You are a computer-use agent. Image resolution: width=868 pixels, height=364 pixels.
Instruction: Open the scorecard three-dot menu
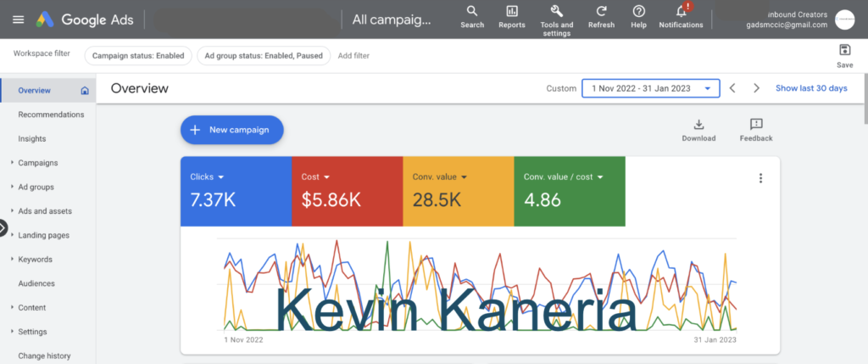760,178
